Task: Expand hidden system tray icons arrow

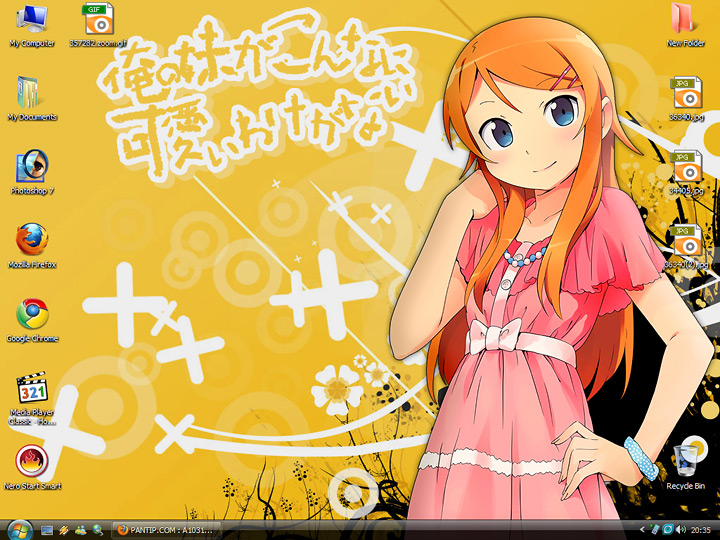Action: click(x=642, y=530)
